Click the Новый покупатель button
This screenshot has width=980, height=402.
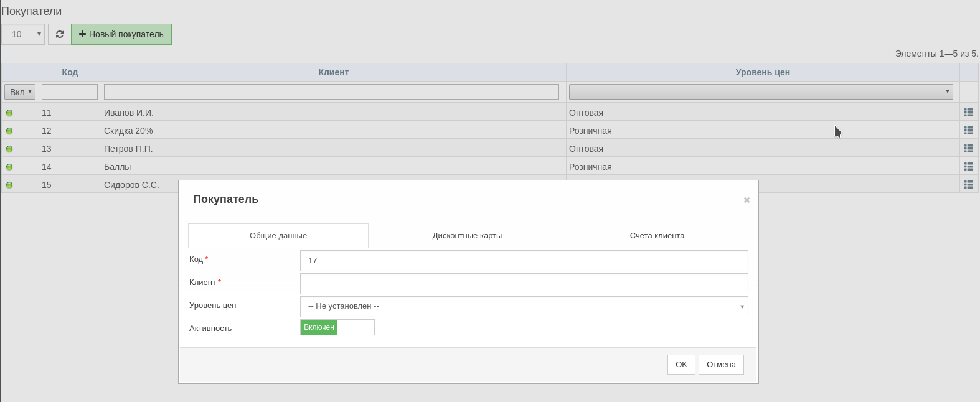(x=121, y=34)
